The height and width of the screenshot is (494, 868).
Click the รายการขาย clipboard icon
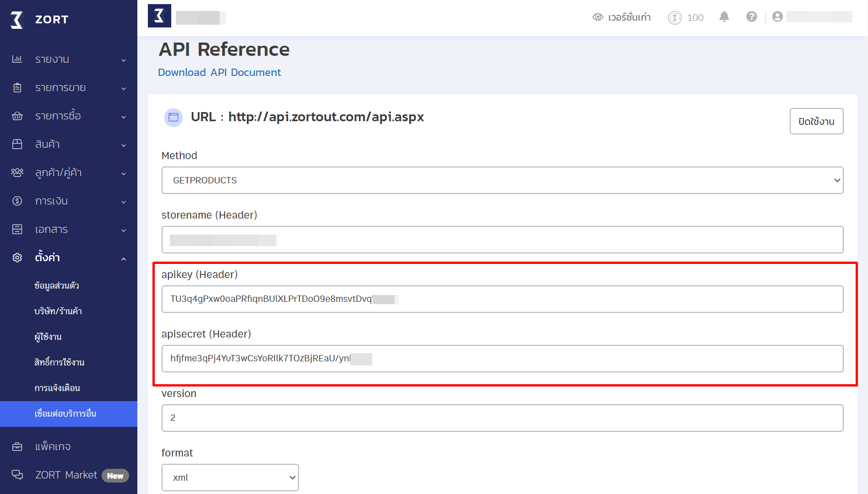(x=17, y=87)
